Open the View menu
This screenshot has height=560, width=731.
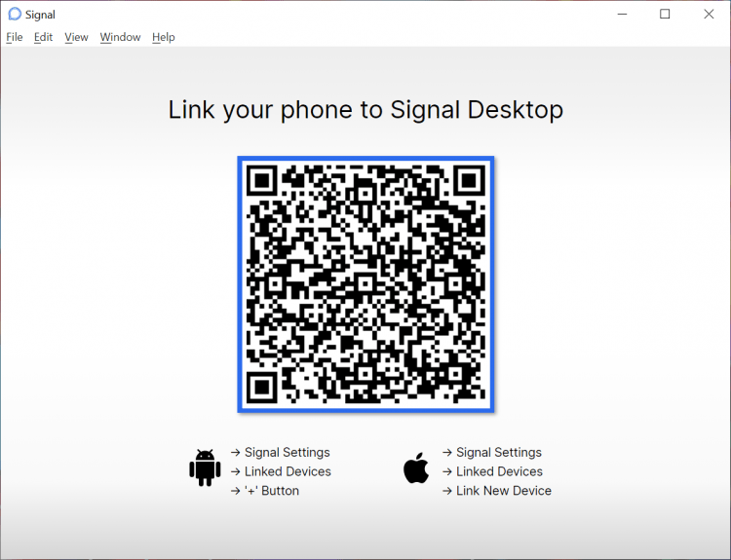click(76, 37)
